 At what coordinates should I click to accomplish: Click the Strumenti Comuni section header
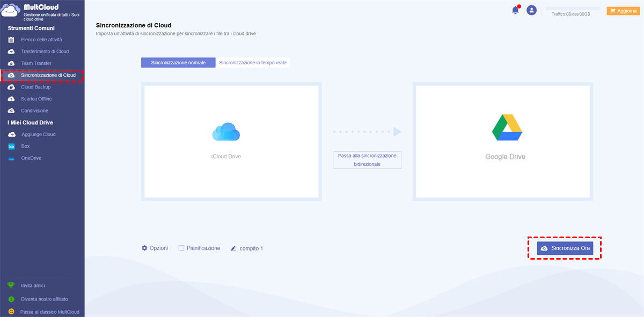(x=31, y=28)
